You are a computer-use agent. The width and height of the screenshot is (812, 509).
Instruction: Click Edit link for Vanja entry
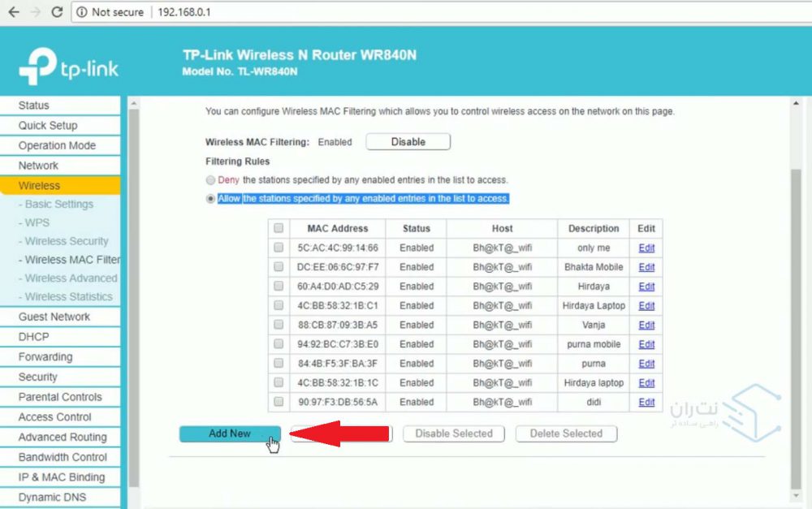(646, 325)
